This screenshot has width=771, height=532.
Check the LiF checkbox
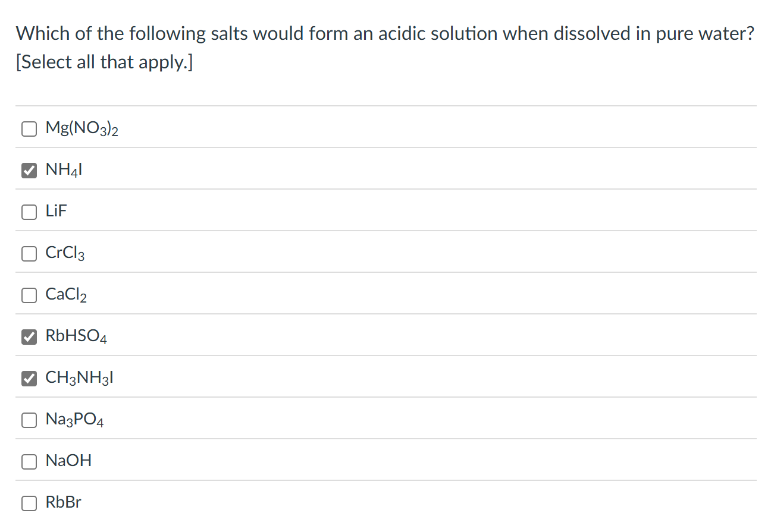click(x=29, y=212)
